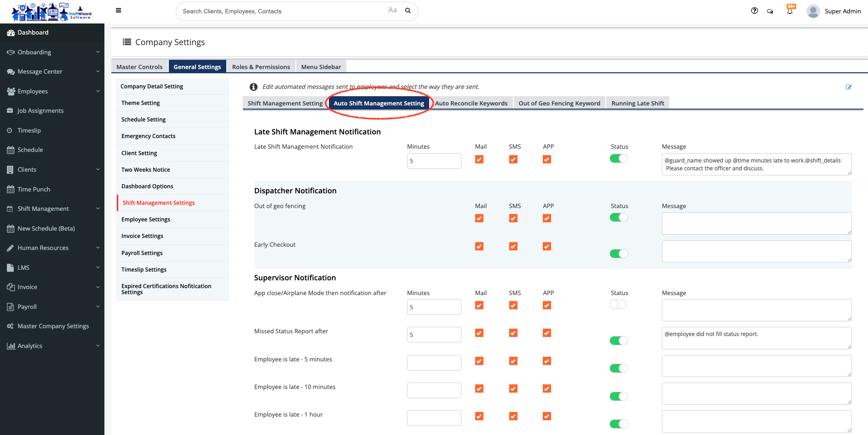Click the search magnifier icon

click(408, 11)
